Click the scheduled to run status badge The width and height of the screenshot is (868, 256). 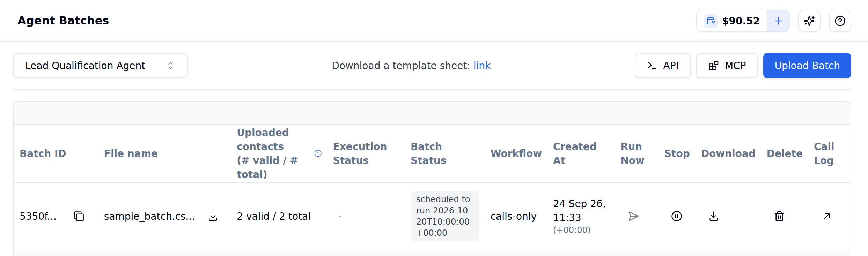click(x=444, y=216)
